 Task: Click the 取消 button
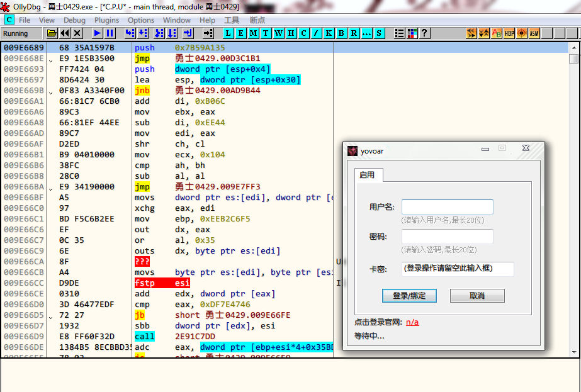point(477,296)
